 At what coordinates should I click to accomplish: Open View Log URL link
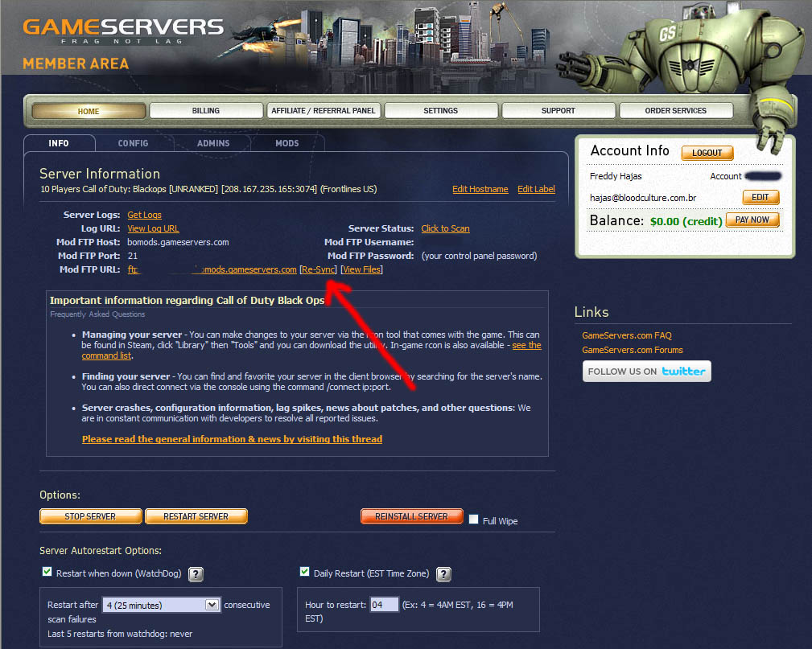153,228
